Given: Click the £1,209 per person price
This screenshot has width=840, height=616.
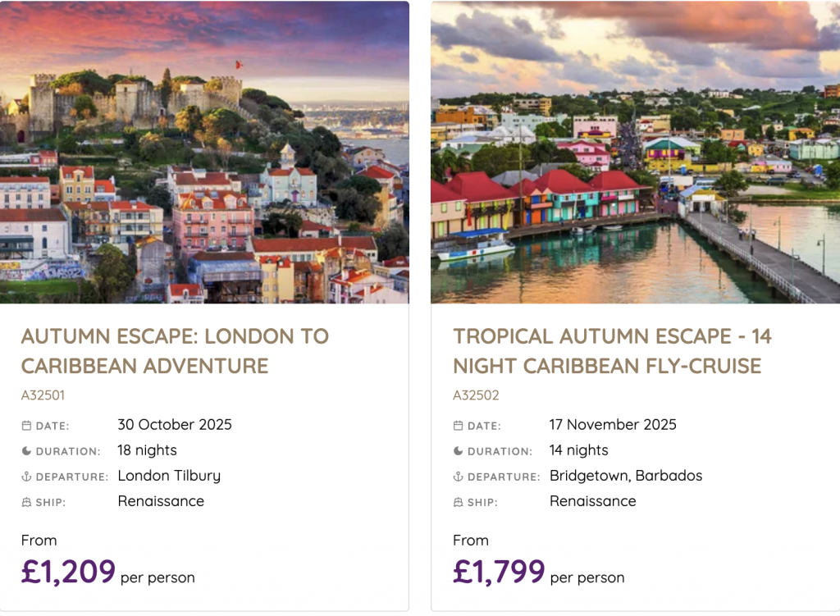Looking at the screenshot, I should [x=69, y=572].
